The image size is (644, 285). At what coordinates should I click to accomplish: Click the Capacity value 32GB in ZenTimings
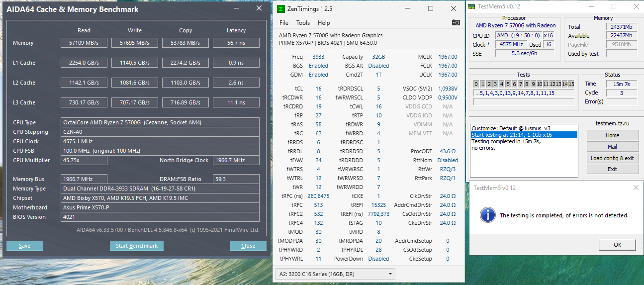(x=378, y=57)
